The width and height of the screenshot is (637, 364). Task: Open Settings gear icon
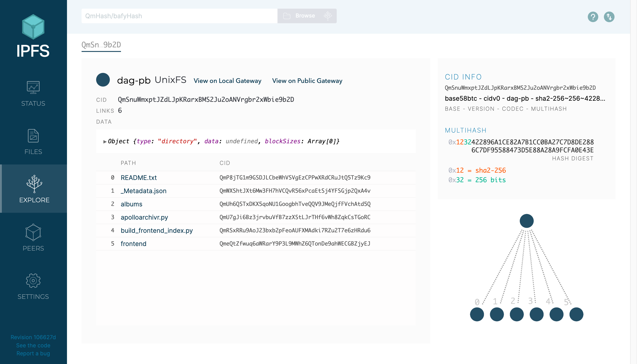pyautogui.click(x=33, y=280)
